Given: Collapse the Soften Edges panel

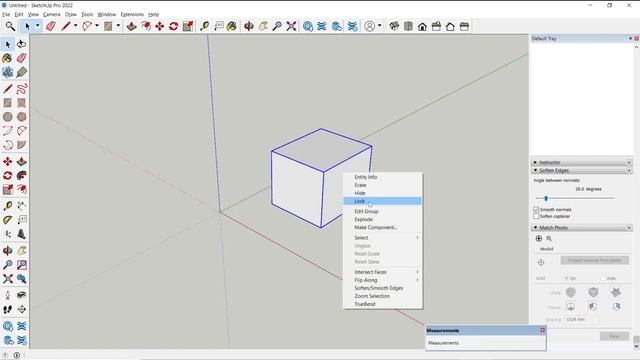Looking at the screenshot, I should tap(535, 170).
